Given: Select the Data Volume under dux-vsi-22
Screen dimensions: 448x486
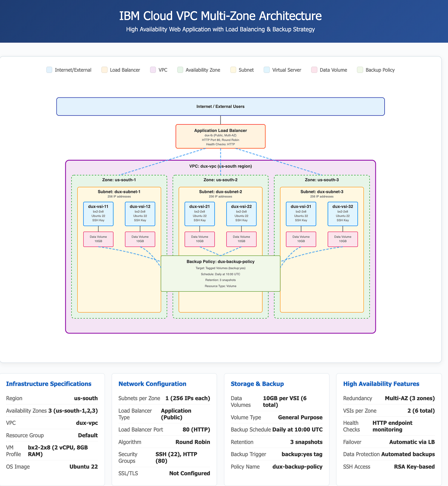Looking at the screenshot, I should pos(241,239).
